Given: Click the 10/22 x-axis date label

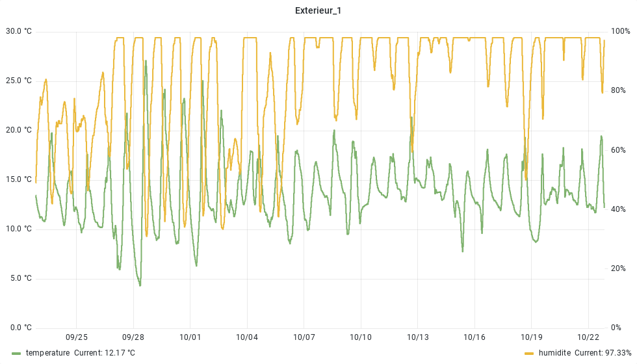Looking at the screenshot, I should [588, 337].
